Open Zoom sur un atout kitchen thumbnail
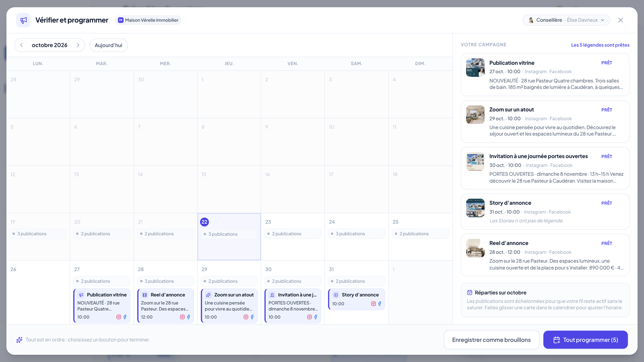The width and height of the screenshot is (644, 362). tap(475, 115)
